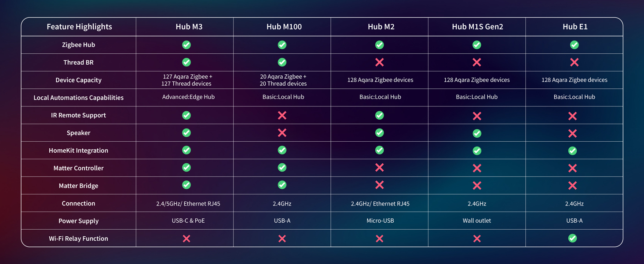Image resolution: width=644 pixels, height=264 pixels.
Task: Select the Hub E1 column header
Action: (575, 27)
